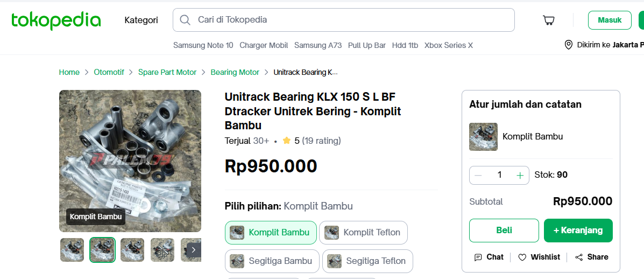The width and height of the screenshot is (644, 279).
Task: Click the first product thumbnail
Action: [x=72, y=250]
